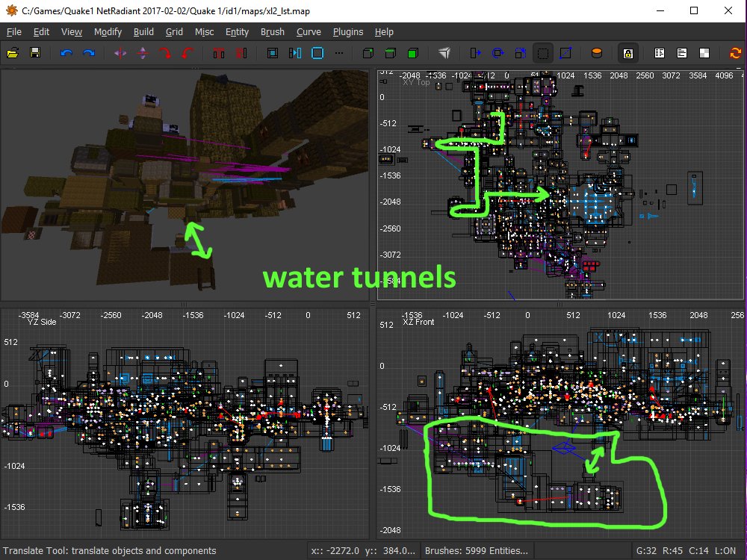Viewport: 747px width, 560px height.
Task: Rotate selection clockwise with red arrow
Action: (x=165, y=53)
